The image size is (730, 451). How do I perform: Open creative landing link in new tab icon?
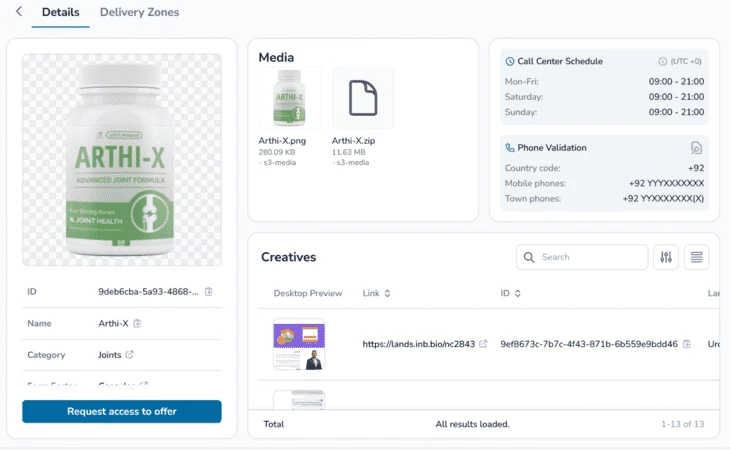(484, 344)
